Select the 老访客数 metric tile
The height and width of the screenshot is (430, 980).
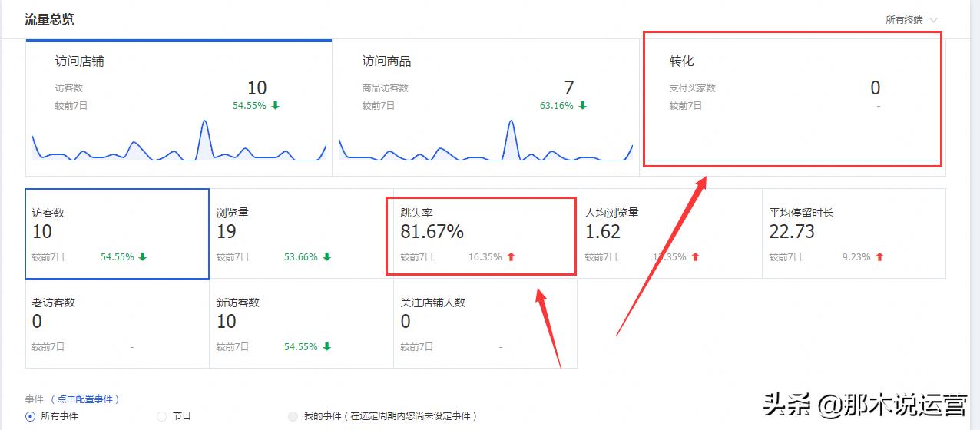[x=117, y=323]
